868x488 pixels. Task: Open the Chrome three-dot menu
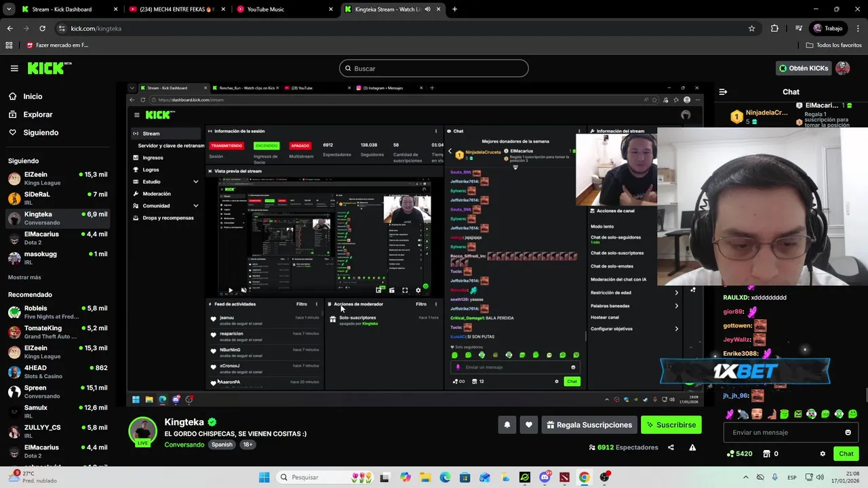coord(859,28)
